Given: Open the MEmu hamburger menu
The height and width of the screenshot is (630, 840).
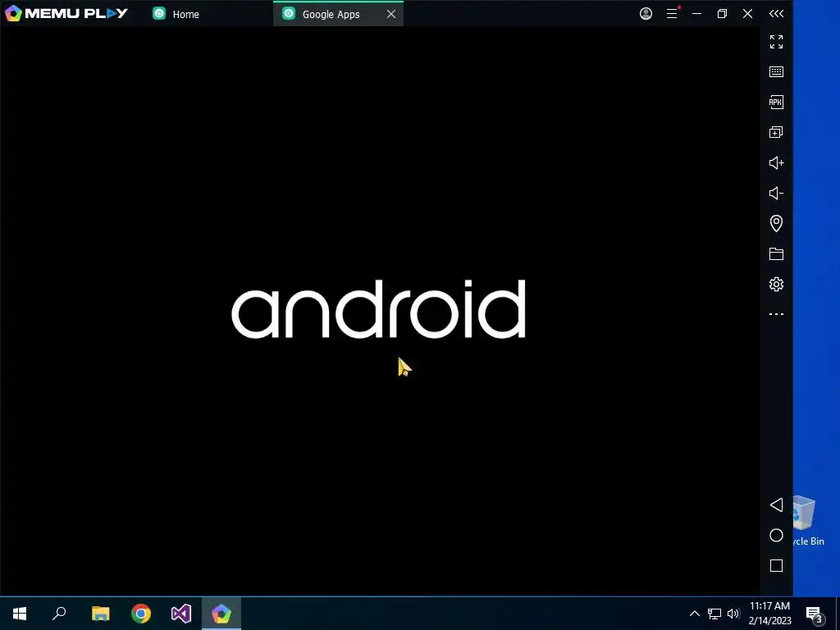Looking at the screenshot, I should click(x=672, y=13).
